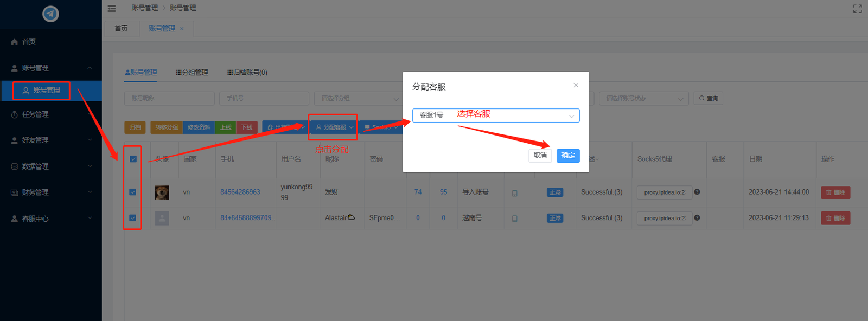This screenshot has height=321, width=868.
Task: Switch to the 分组管理 tab
Action: 192,73
